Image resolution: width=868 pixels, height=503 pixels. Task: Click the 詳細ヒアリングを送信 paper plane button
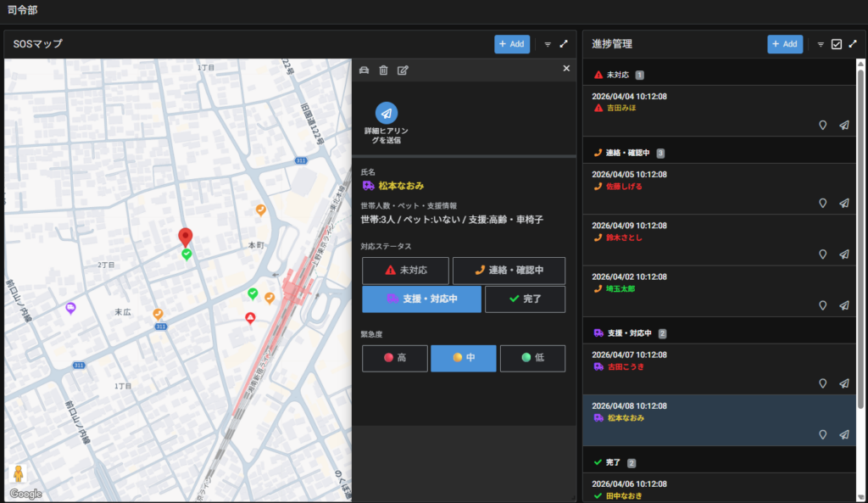[x=387, y=113]
